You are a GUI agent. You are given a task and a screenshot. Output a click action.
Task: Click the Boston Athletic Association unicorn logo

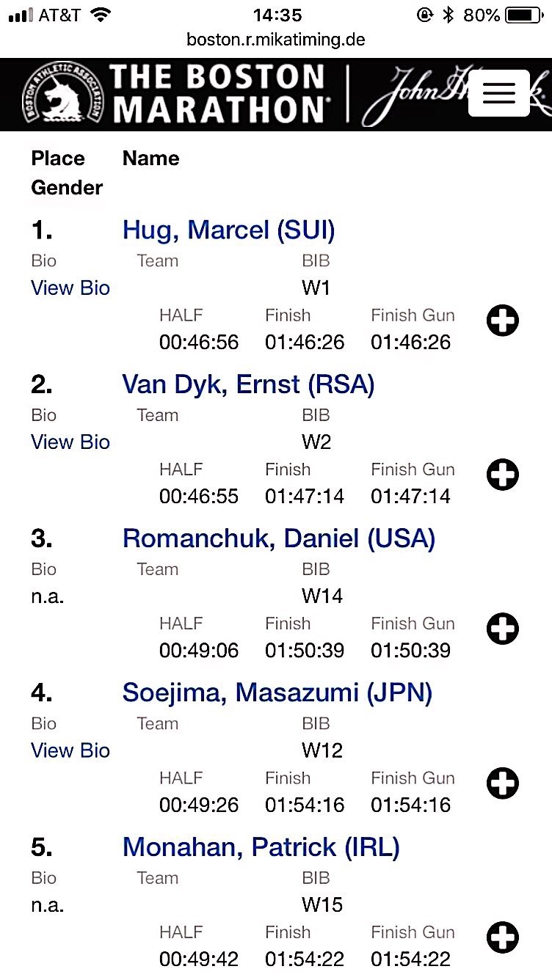[x=63, y=94]
